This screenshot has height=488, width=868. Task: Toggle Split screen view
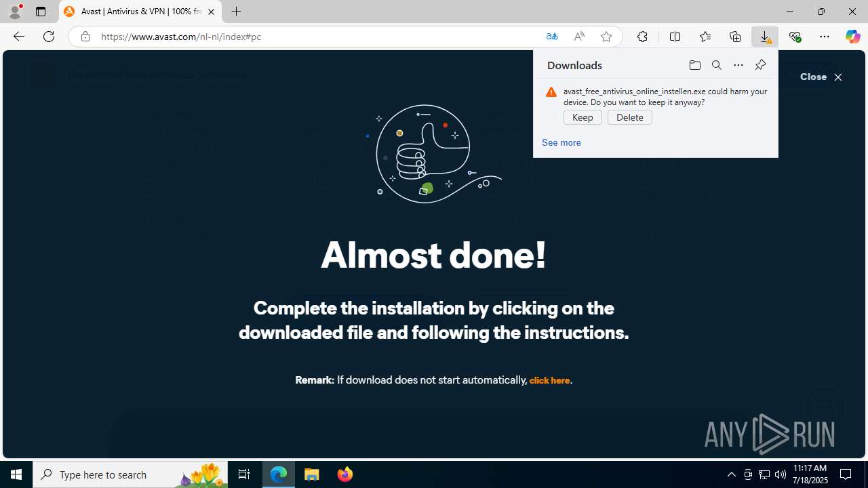coord(675,37)
